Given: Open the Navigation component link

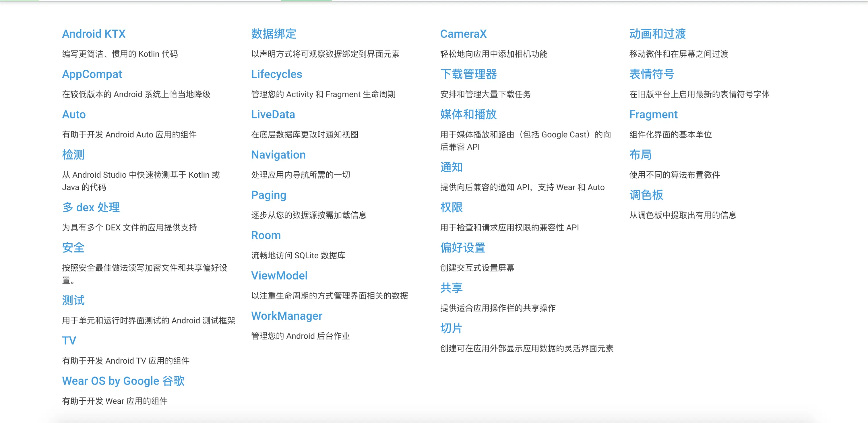Looking at the screenshot, I should pyautogui.click(x=278, y=155).
